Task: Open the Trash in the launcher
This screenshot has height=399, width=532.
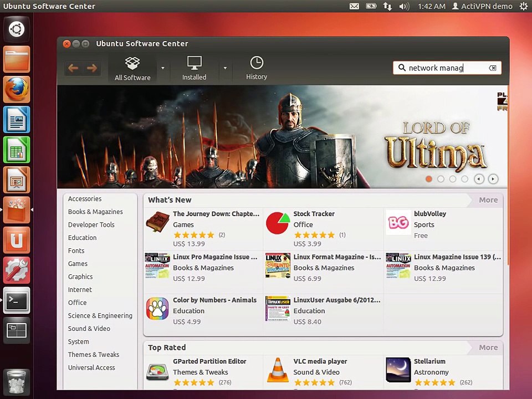Action: (x=17, y=382)
